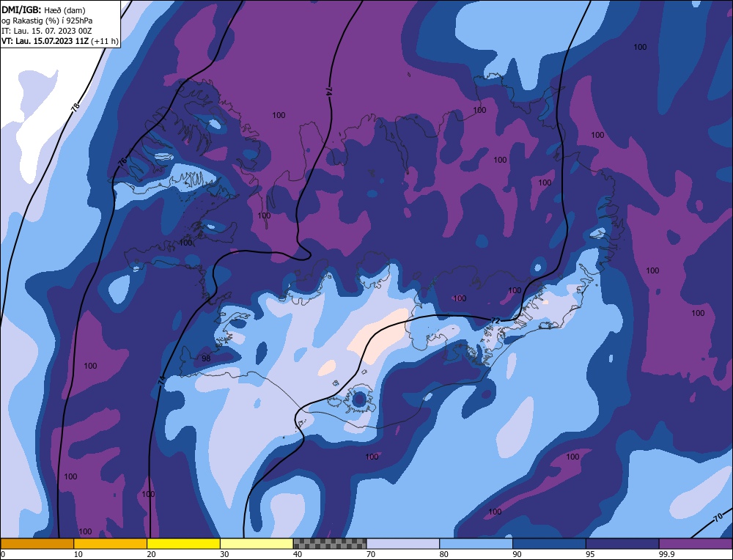Click the DMI/IGB title text

[x=22, y=10]
